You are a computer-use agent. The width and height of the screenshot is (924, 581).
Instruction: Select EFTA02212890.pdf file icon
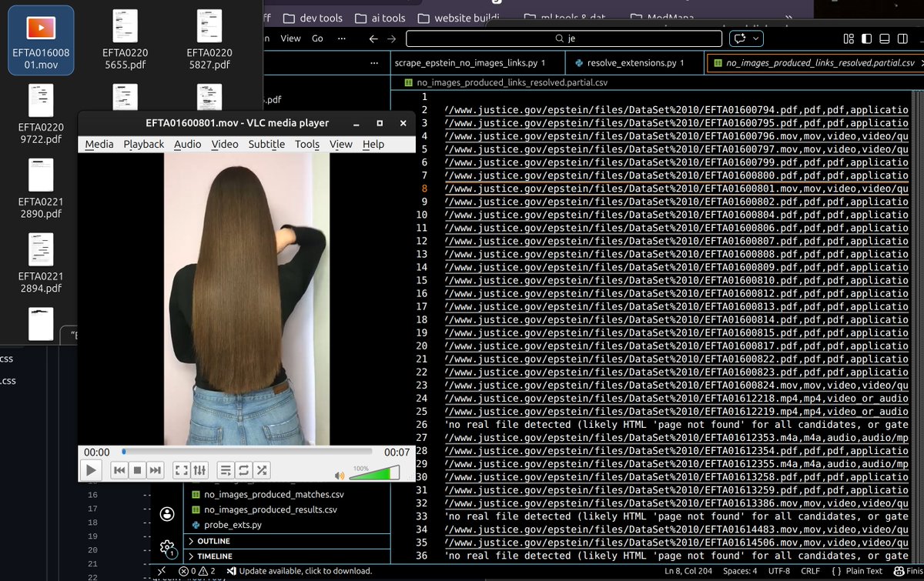(x=41, y=189)
